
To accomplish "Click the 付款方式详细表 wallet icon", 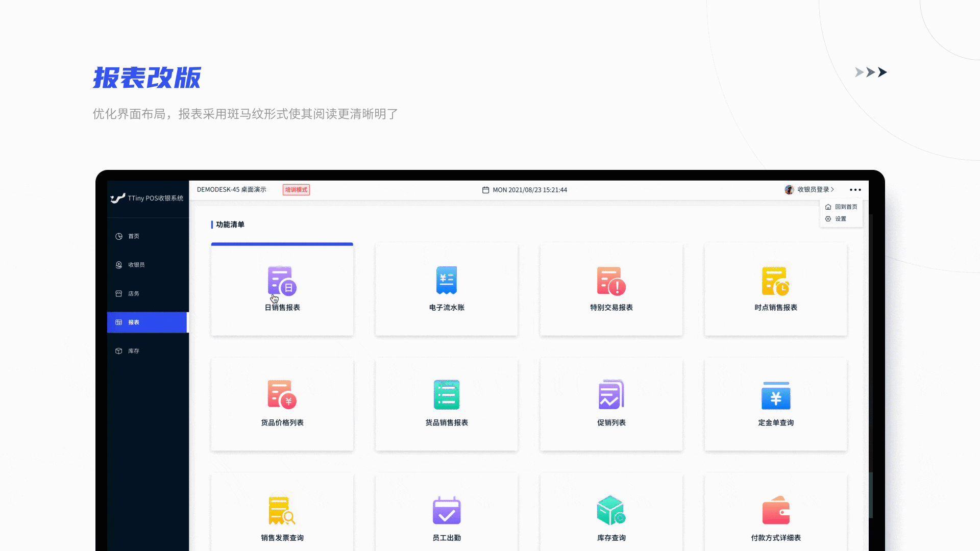I will tap(775, 510).
